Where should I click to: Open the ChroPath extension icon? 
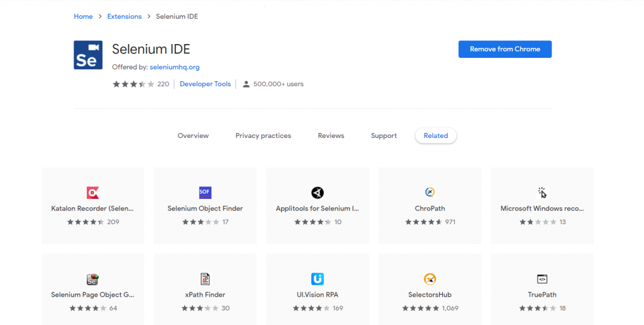click(x=430, y=192)
